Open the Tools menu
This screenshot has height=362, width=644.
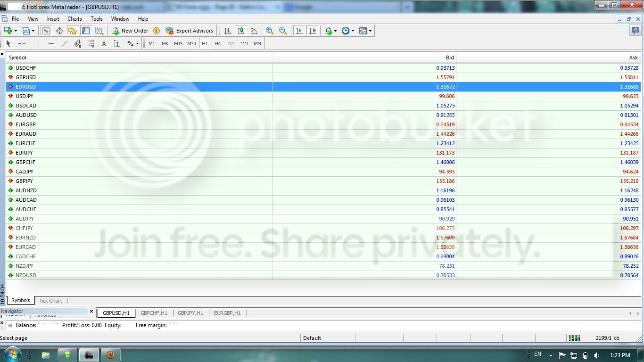(97, 19)
